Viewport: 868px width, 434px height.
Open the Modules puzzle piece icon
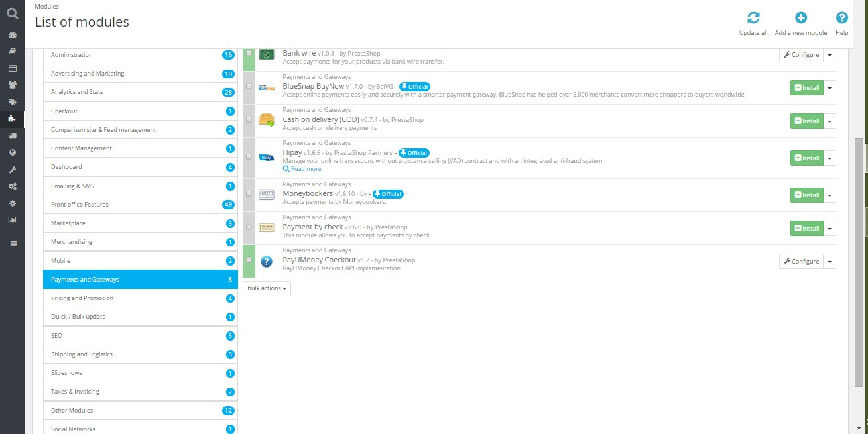coord(12,119)
